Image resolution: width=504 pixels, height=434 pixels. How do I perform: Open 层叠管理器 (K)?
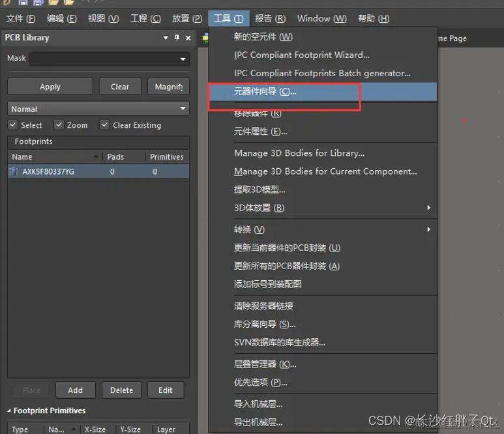323,364
